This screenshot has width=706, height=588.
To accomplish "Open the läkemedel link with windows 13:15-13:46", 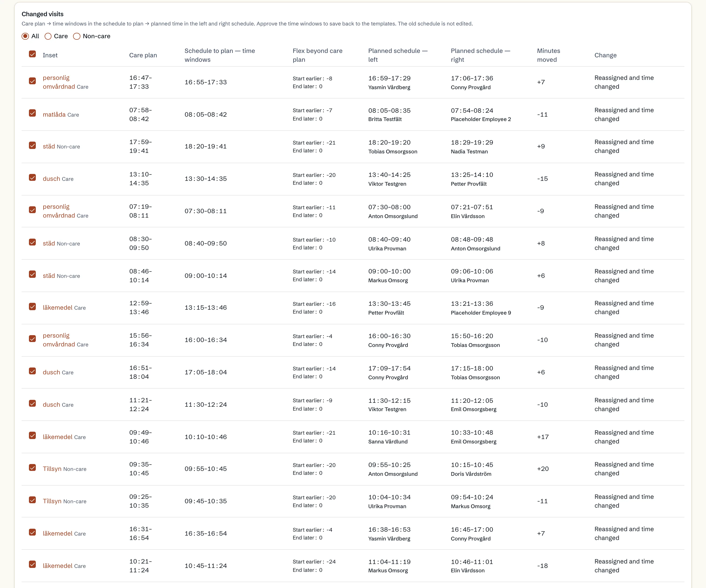I will [58, 307].
